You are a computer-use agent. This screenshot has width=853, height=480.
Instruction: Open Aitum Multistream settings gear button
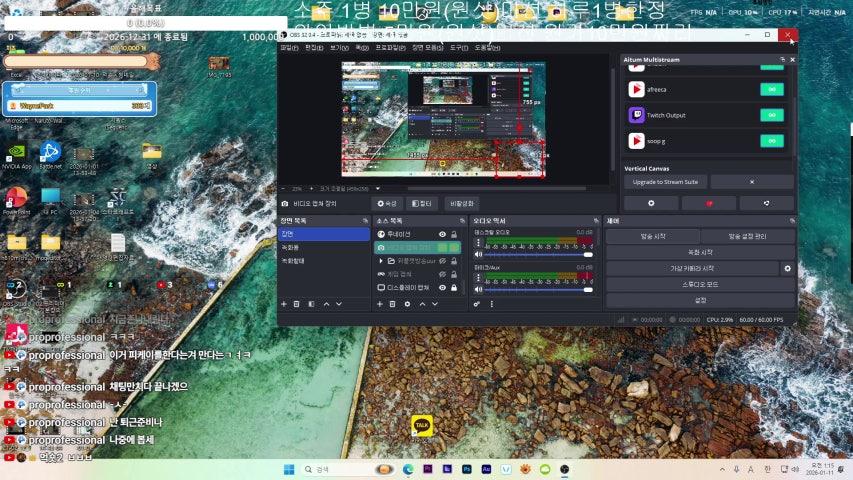[650, 203]
